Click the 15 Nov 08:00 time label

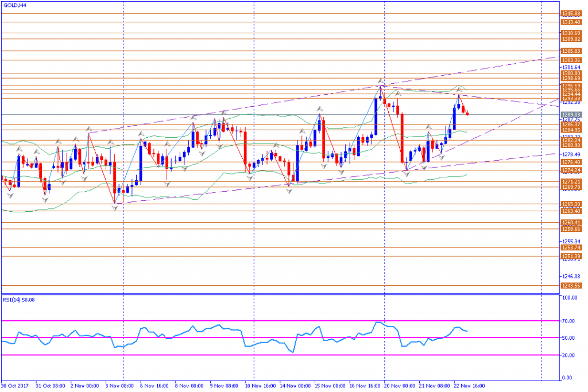(x=330, y=386)
